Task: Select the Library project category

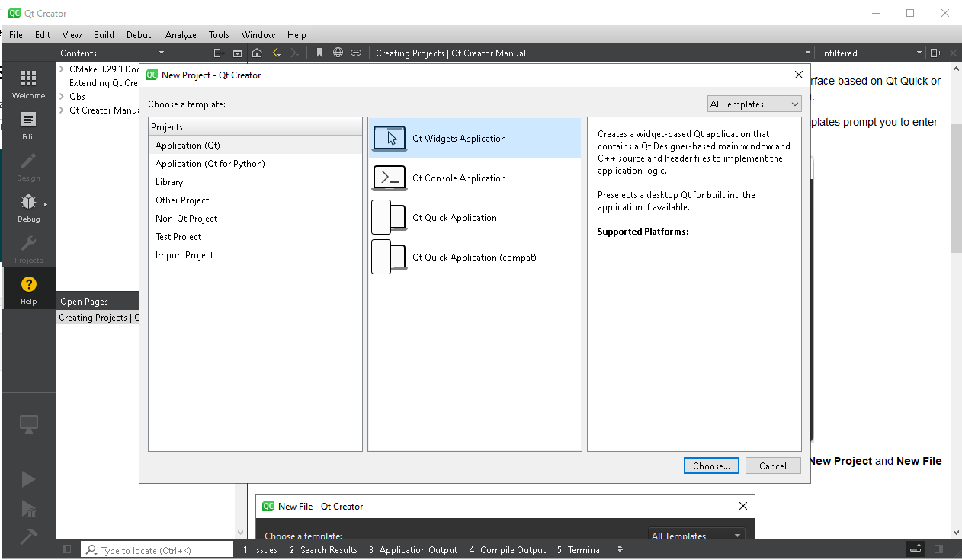Action: click(x=255, y=182)
